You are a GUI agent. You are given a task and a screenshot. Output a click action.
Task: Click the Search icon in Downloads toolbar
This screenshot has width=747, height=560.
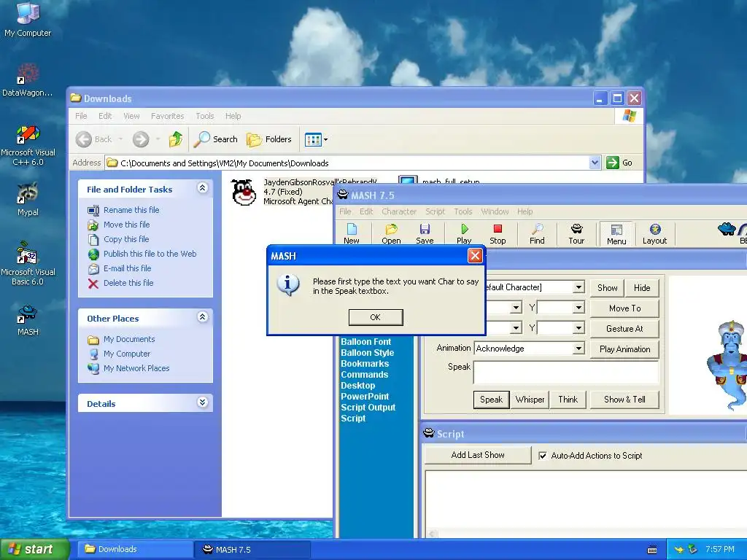(216, 139)
